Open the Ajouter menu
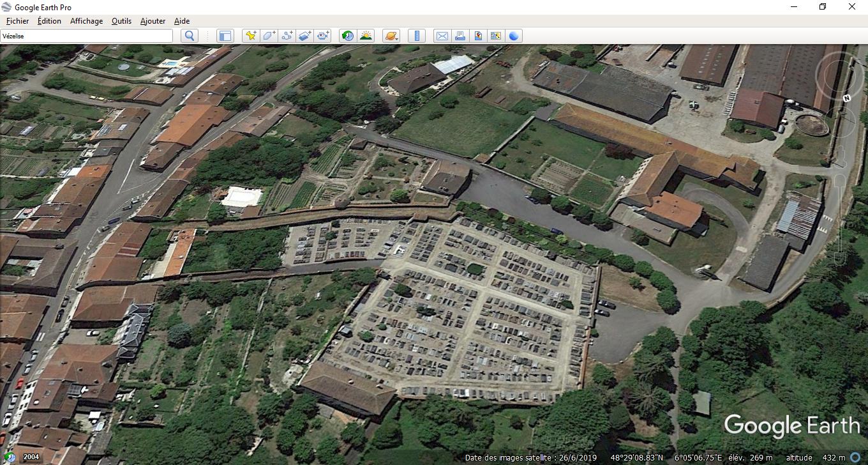The height and width of the screenshot is (465, 868). click(153, 21)
